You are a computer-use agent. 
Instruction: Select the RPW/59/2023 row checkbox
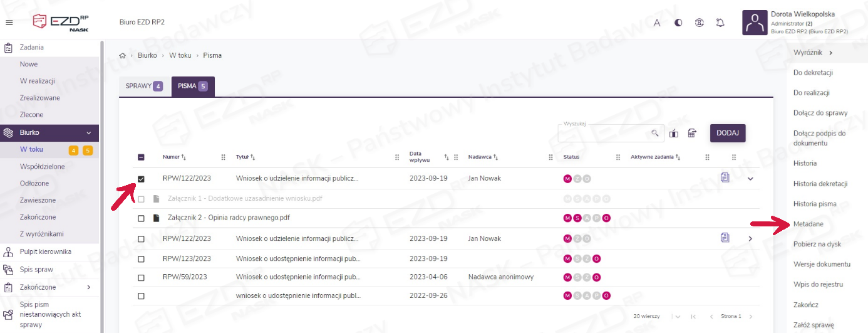tap(141, 277)
